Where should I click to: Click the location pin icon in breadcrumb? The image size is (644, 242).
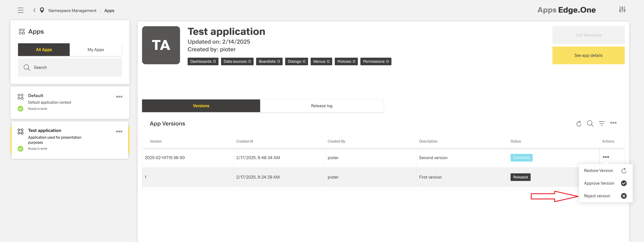tap(42, 10)
